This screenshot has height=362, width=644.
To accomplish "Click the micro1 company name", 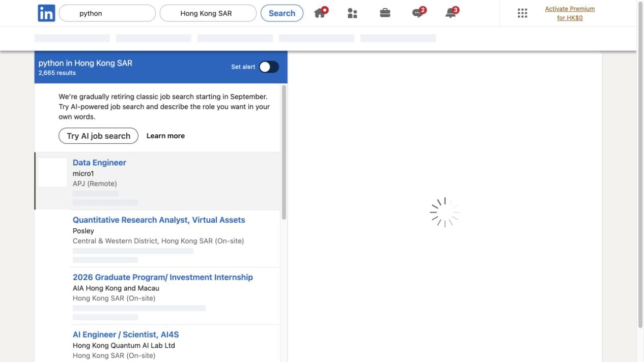I will (x=83, y=174).
